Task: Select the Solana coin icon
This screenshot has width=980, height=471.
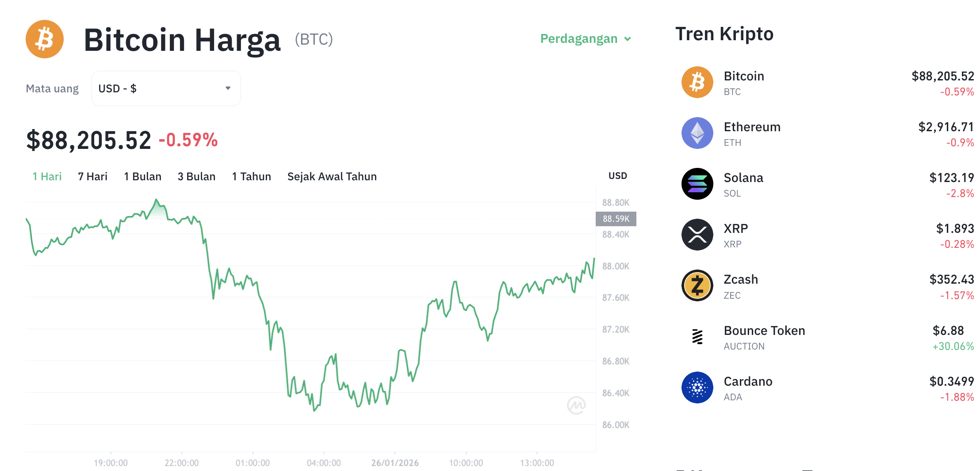Action: point(697,184)
